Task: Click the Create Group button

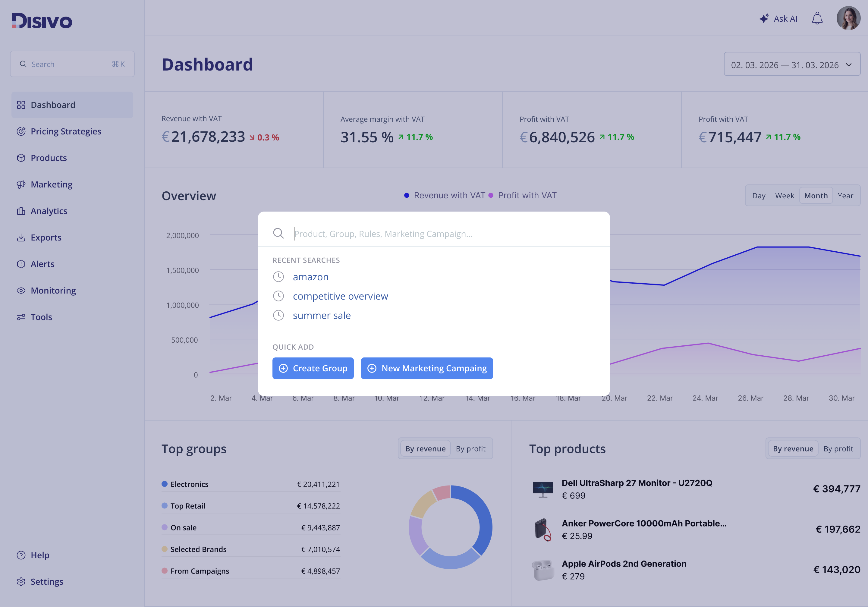Action: 313,368
